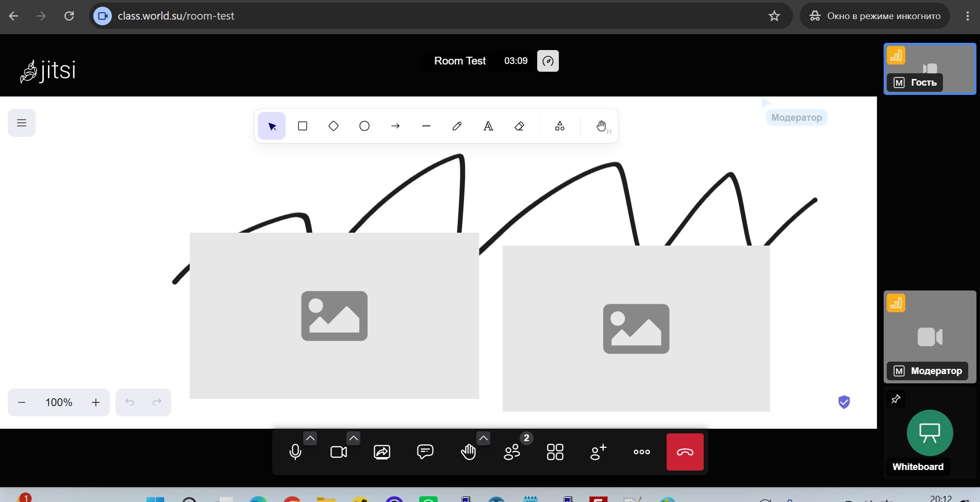Toggle tile view layout
Image resolution: width=980 pixels, height=502 pixels.
click(555, 452)
